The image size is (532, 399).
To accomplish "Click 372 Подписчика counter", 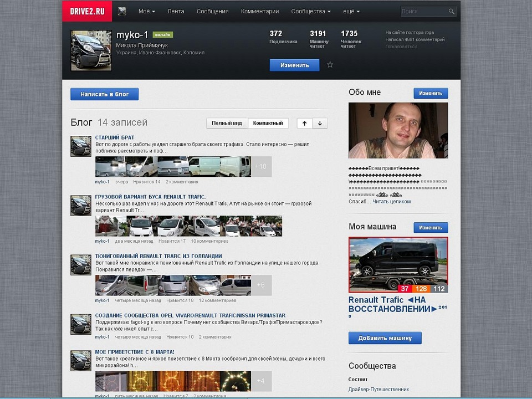I will pos(283,37).
